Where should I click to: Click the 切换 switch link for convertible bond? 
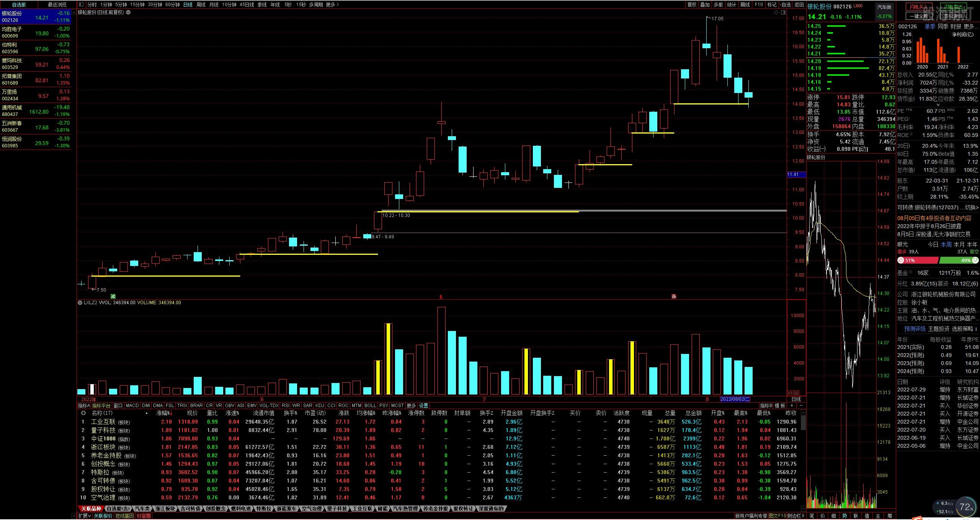pyautogui.click(x=971, y=207)
